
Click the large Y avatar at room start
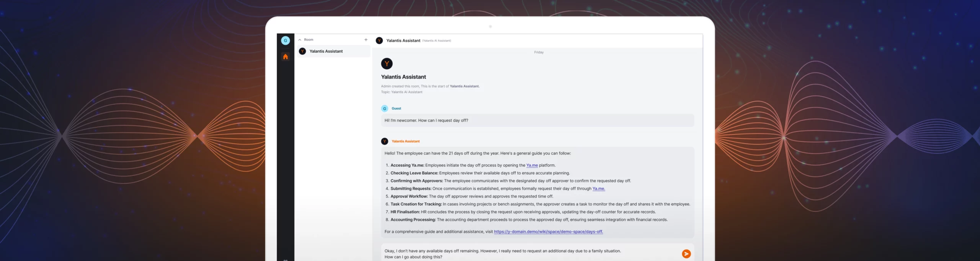pos(387,63)
